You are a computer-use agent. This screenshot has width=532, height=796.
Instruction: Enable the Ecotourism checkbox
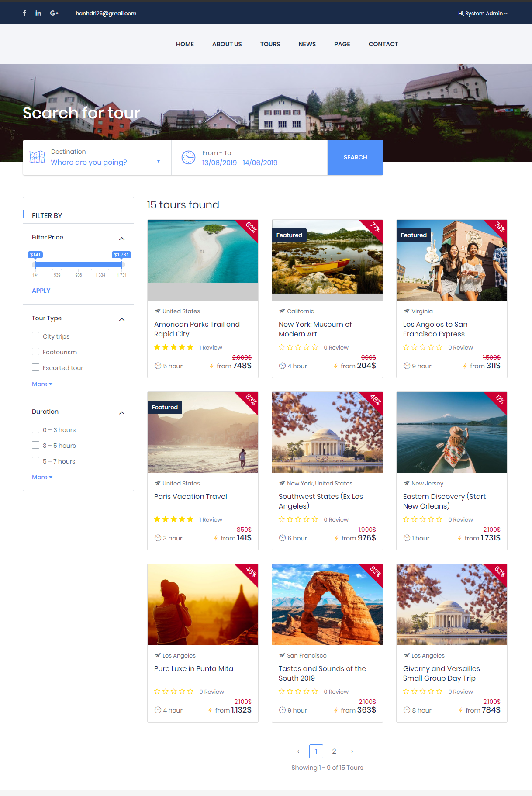point(36,352)
